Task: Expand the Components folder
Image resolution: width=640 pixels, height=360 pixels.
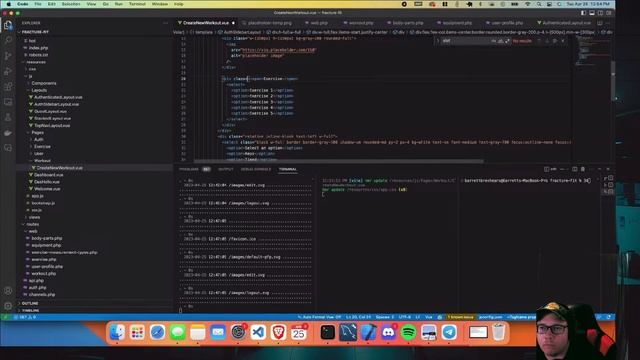Action: [x=44, y=83]
